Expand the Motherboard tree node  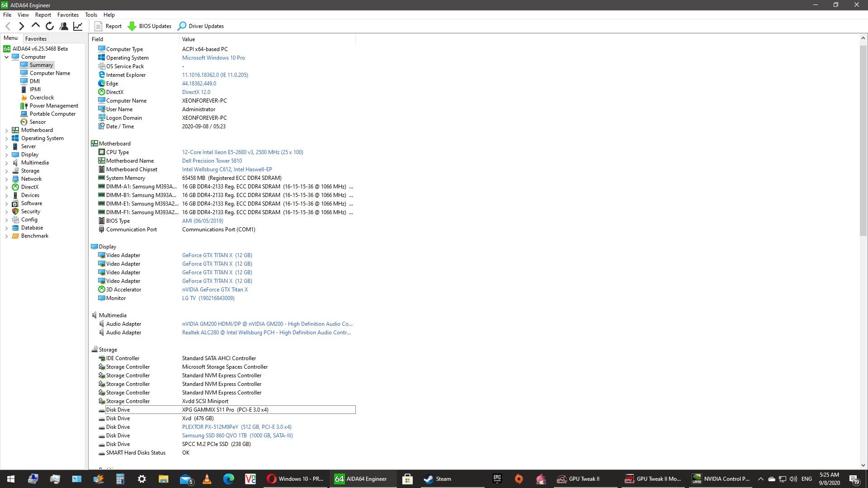(x=7, y=130)
